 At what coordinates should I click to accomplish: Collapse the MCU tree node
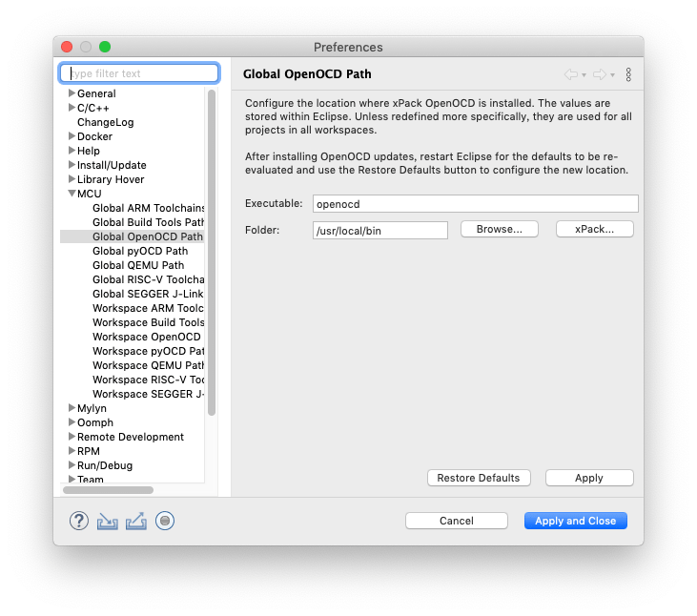coord(72,194)
